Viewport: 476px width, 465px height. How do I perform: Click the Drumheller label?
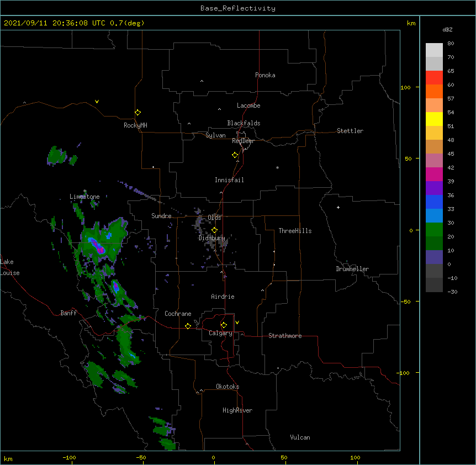(352, 269)
